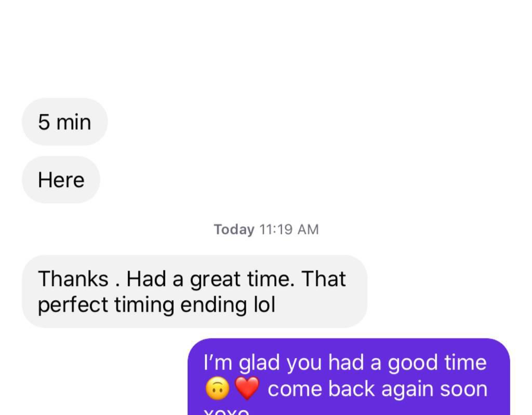The image size is (532, 415).
Task: Tap the upside-down face emoji
Action: pyautogui.click(x=218, y=388)
